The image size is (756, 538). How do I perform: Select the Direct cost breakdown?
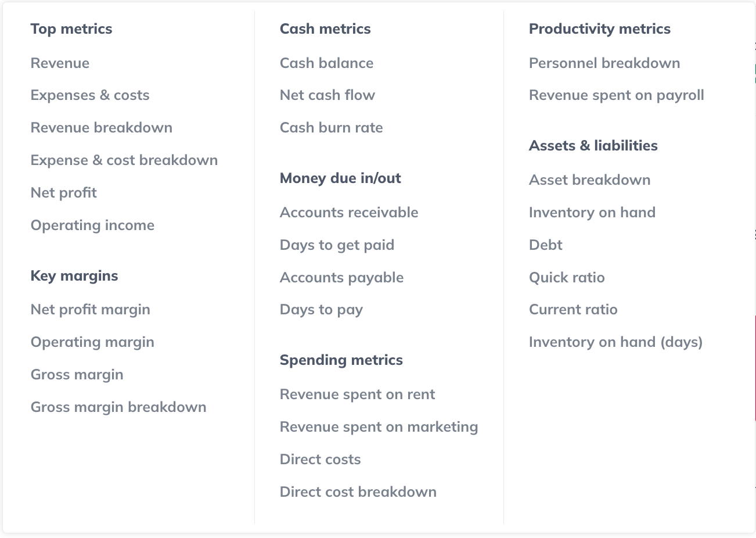click(x=358, y=492)
